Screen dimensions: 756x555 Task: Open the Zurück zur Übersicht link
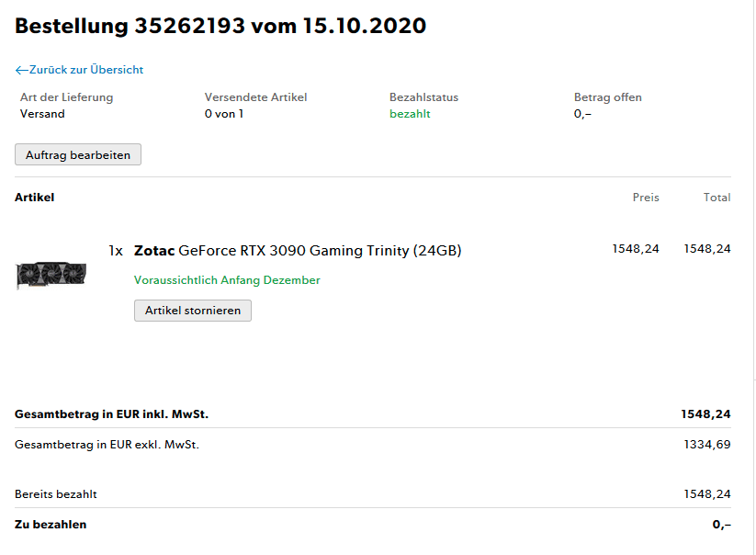coord(79,70)
